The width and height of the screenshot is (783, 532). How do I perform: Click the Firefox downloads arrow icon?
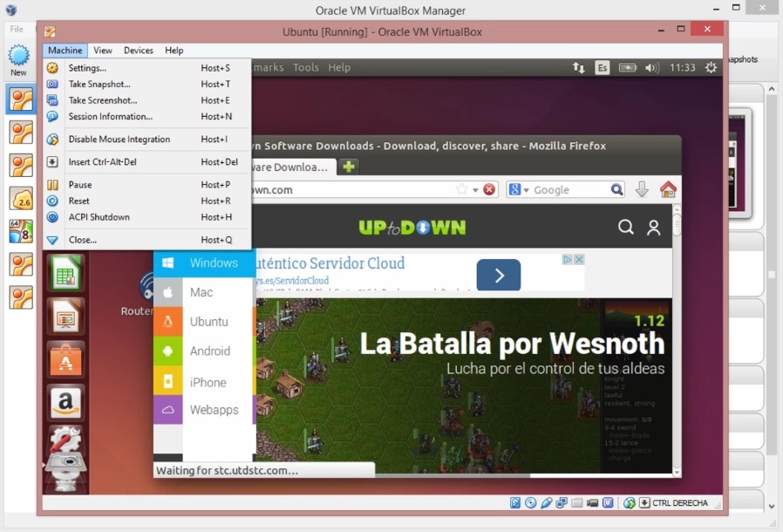(x=642, y=189)
